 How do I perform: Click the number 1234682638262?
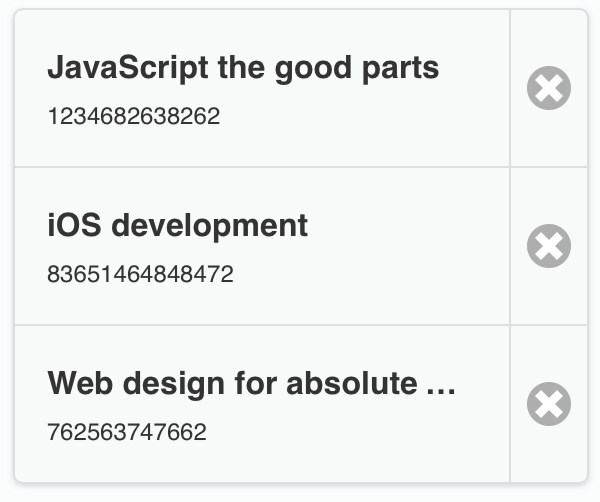point(133,116)
